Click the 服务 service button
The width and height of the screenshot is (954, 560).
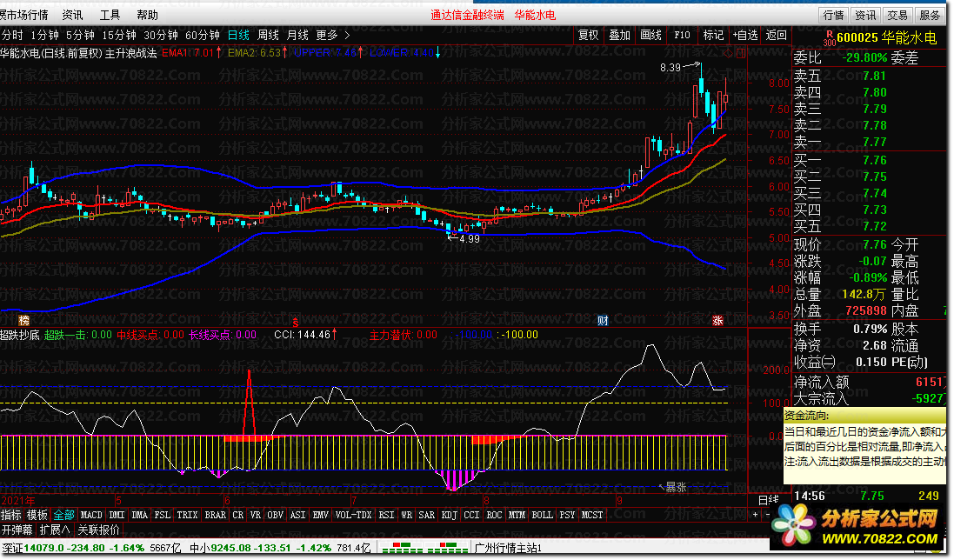[930, 15]
